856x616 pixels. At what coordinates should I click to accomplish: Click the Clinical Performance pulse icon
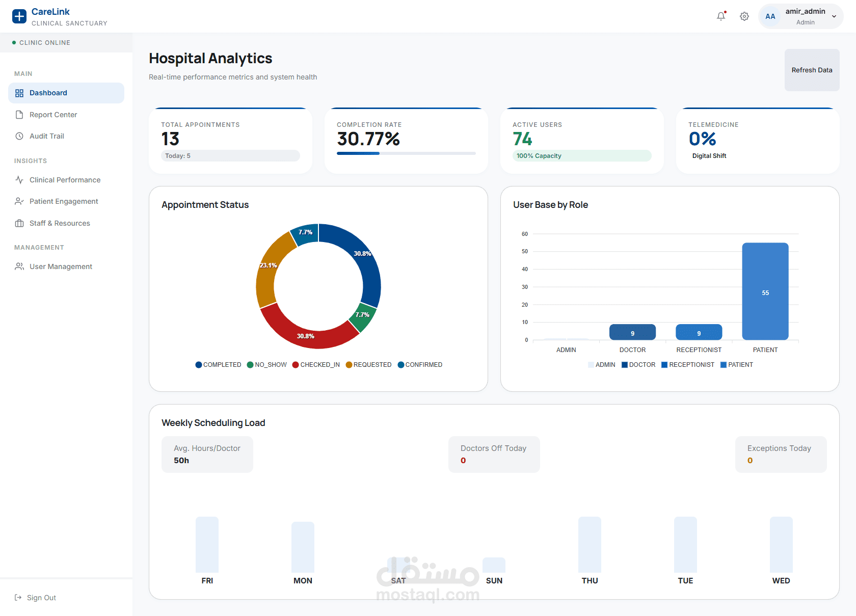point(19,180)
